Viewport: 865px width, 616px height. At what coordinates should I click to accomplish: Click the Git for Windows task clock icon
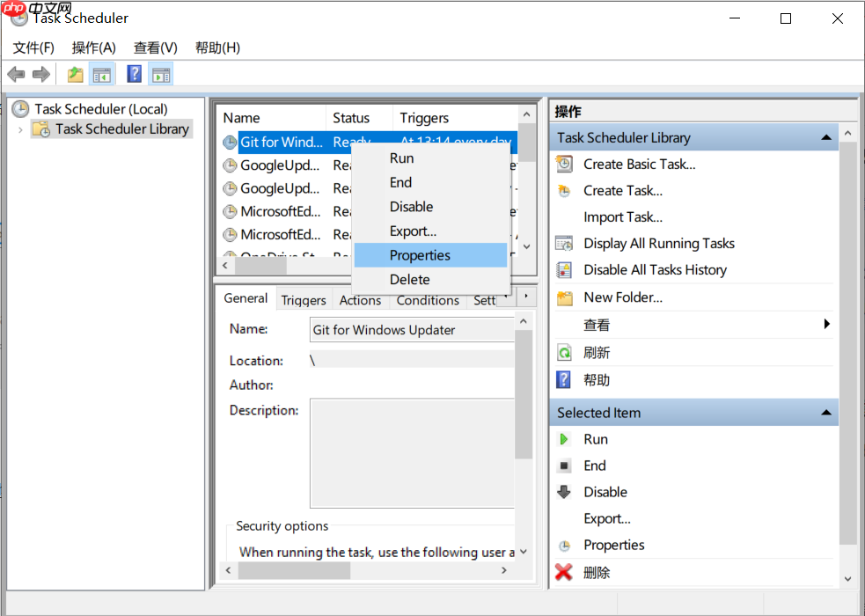pyautogui.click(x=230, y=143)
